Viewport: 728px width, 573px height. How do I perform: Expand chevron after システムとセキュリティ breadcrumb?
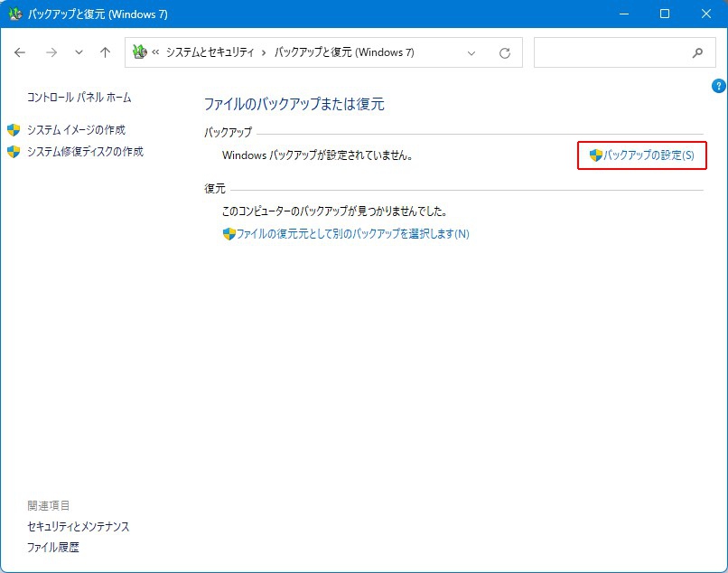click(x=264, y=52)
